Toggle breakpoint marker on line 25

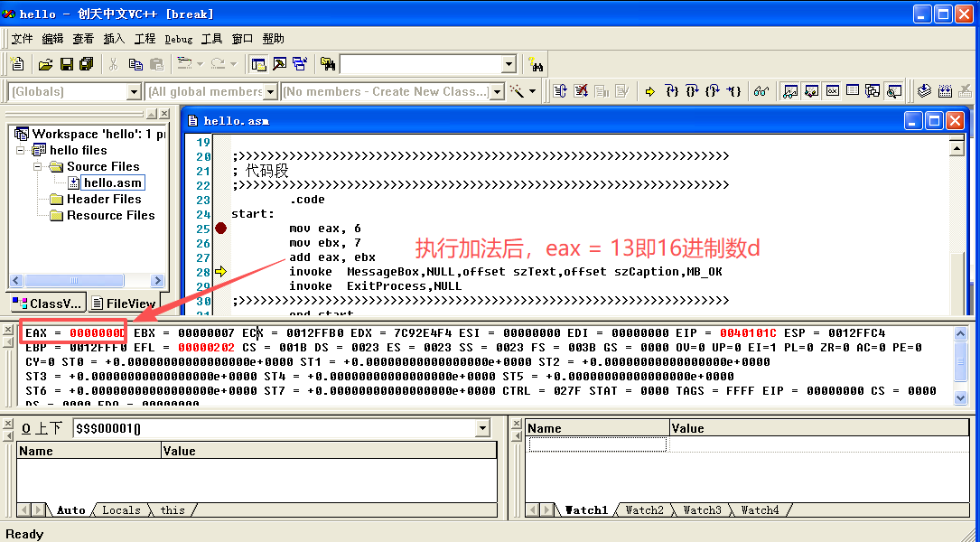pyautogui.click(x=220, y=229)
